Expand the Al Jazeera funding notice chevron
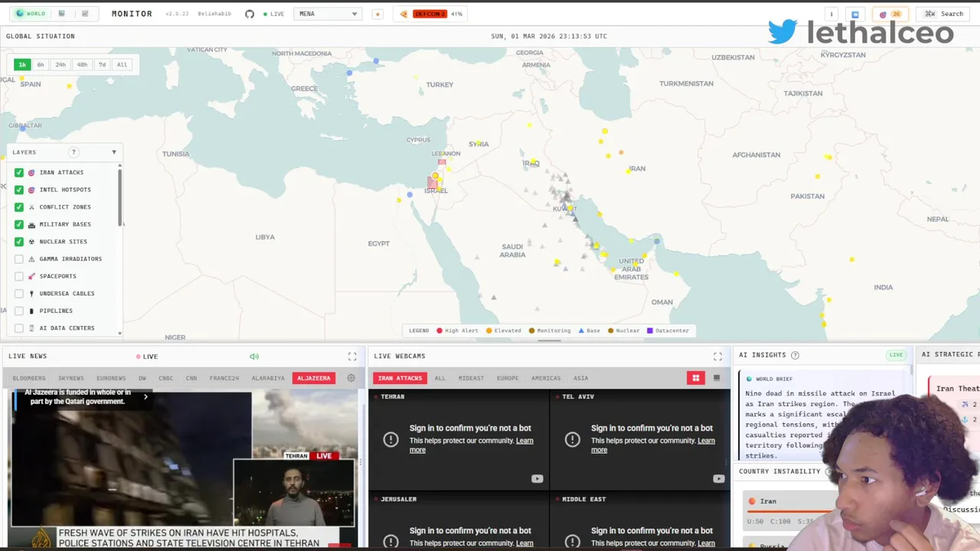980x551 pixels. pyautogui.click(x=145, y=396)
